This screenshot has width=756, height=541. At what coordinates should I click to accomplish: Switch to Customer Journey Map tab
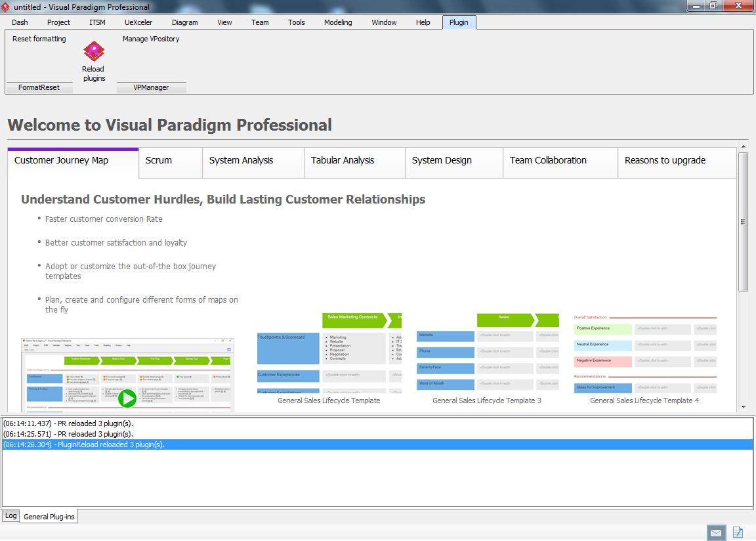(73, 162)
